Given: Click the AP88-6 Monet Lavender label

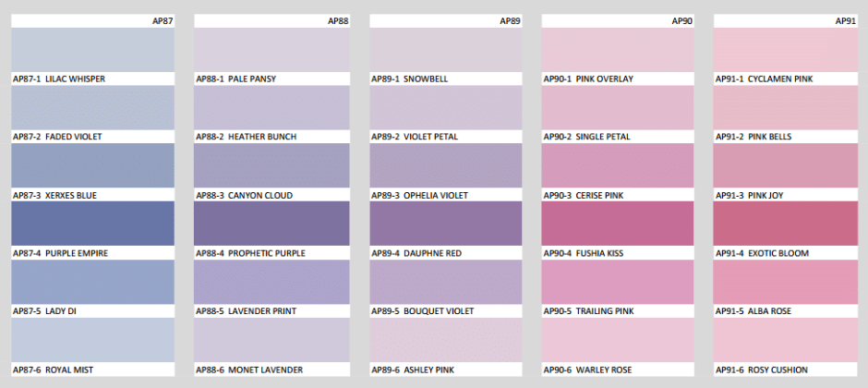Looking at the screenshot, I should click(249, 370).
